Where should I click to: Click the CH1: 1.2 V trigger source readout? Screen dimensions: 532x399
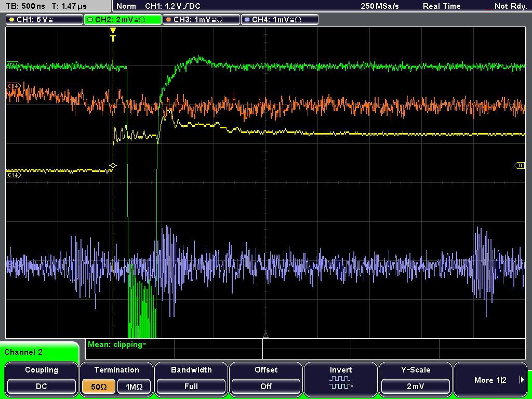[x=172, y=6]
